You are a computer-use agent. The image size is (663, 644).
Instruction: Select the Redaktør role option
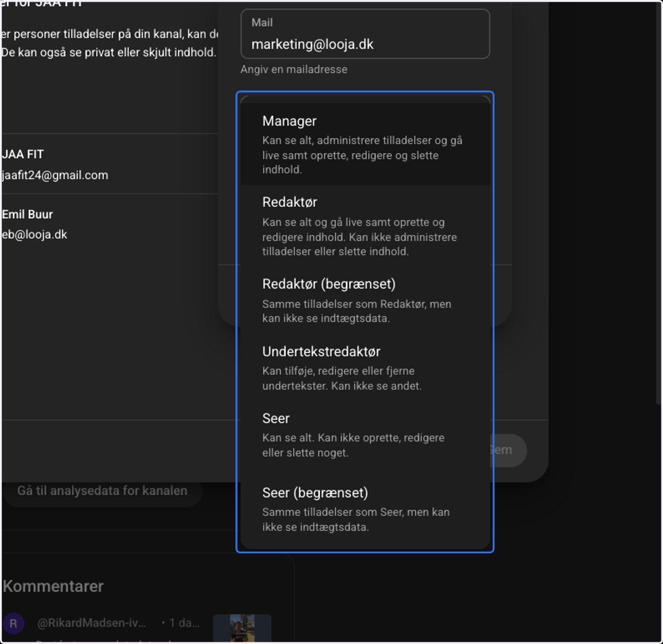[x=365, y=226]
